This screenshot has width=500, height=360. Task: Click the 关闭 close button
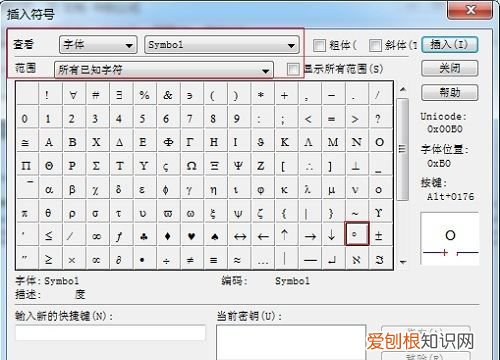click(x=450, y=68)
